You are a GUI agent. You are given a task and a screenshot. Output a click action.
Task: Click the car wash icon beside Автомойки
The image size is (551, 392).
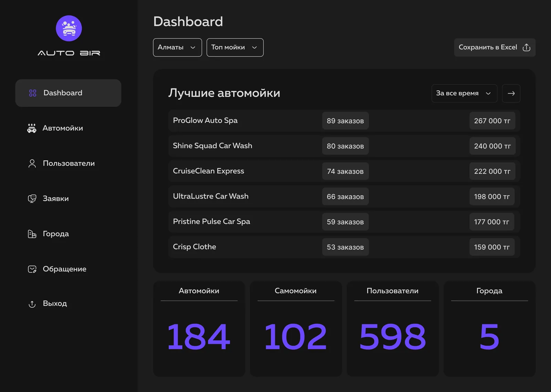(x=32, y=128)
